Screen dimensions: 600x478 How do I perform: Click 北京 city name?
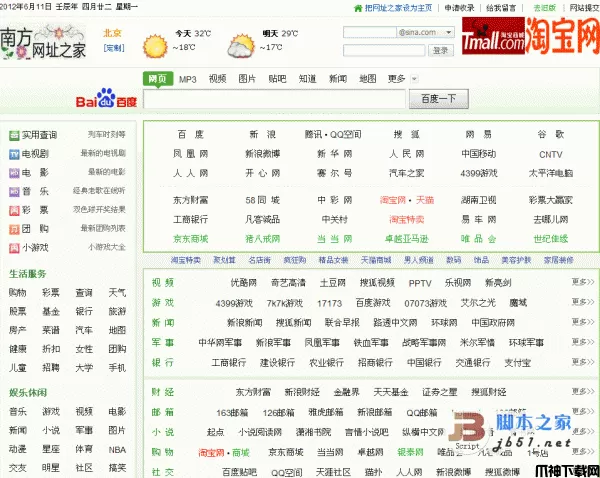[112, 33]
